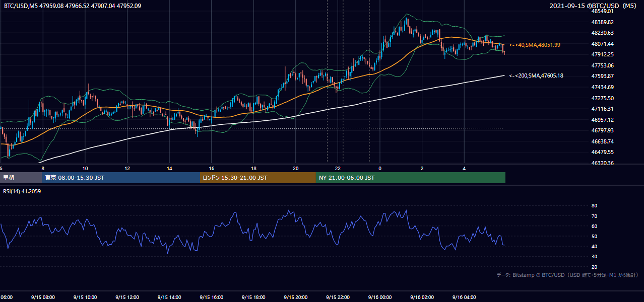Click price axis value 47912.25

coord(602,54)
